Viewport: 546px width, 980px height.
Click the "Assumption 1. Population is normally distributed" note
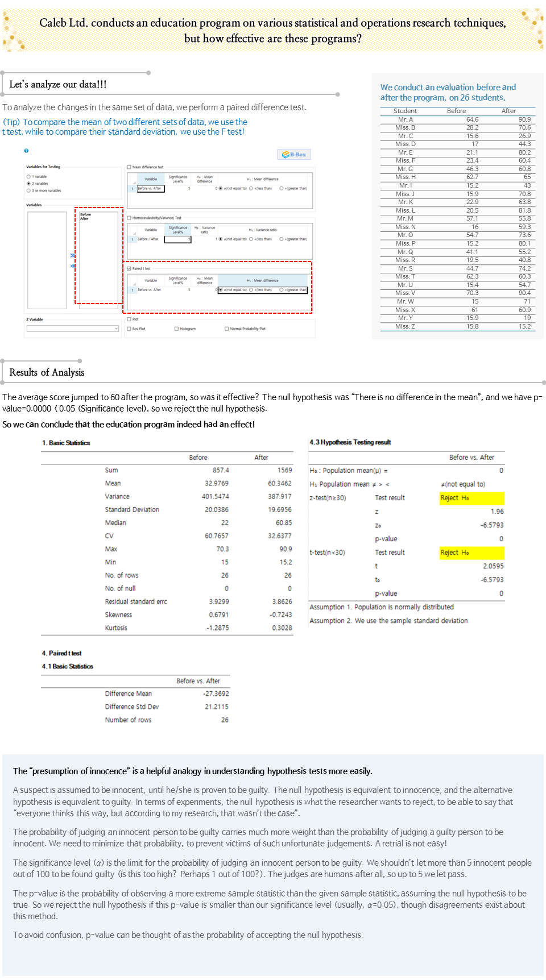(x=382, y=607)
